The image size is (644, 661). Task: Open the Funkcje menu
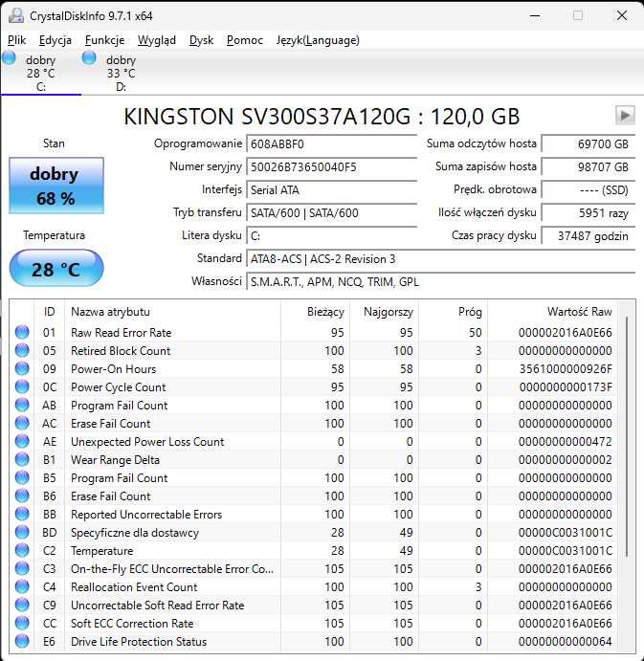104,40
